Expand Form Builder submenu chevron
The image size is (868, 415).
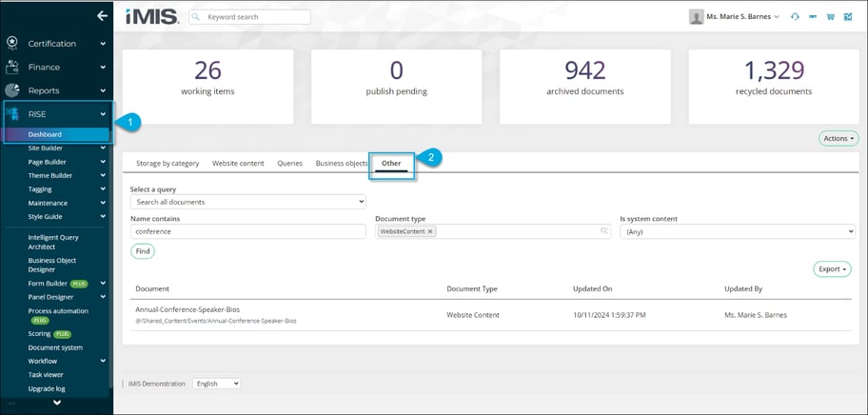coord(103,283)
